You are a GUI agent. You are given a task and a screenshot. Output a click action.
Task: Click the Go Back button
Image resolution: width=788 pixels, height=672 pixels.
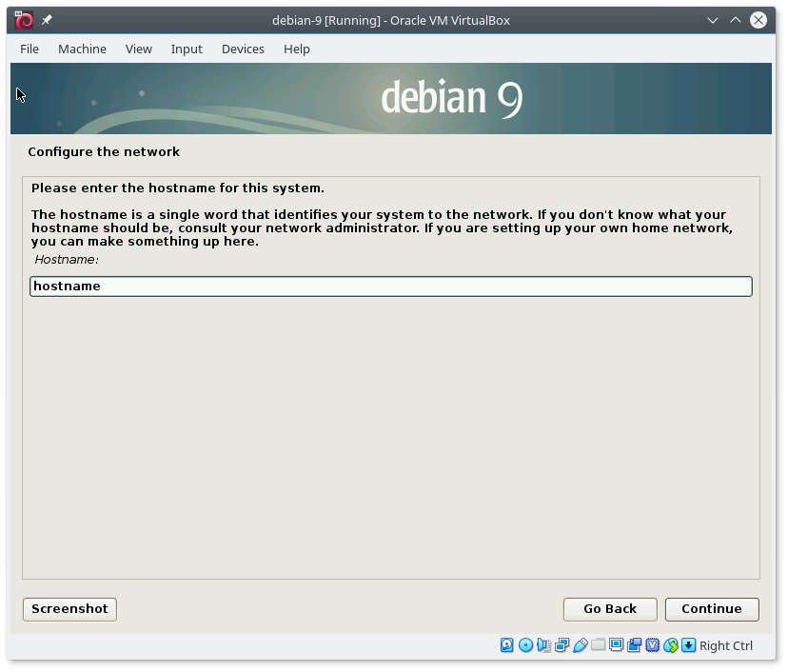(x=610, y=609)
